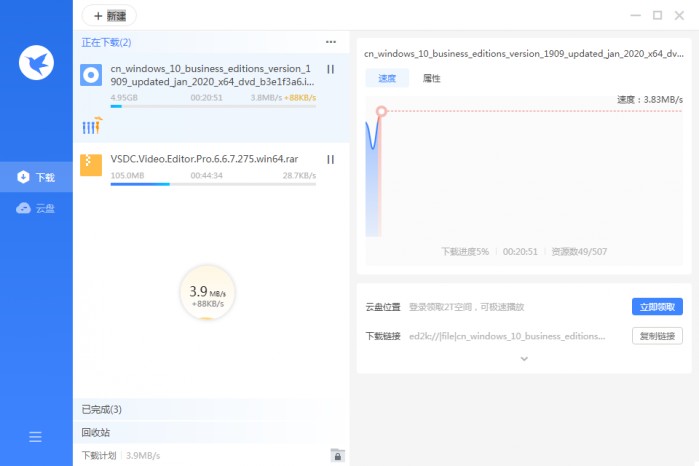Open the 回收站 recycle bin section
699x466 pixels.
coord(211,432)
